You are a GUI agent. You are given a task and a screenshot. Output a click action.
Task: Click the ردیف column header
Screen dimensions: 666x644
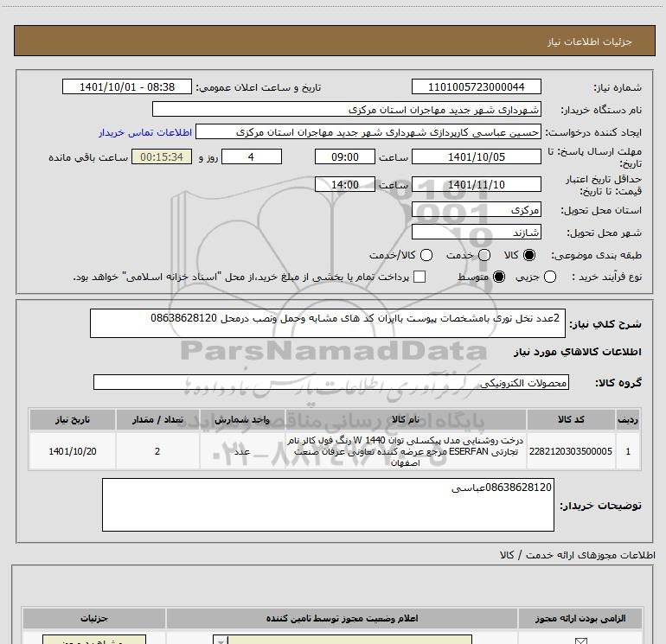628,419
